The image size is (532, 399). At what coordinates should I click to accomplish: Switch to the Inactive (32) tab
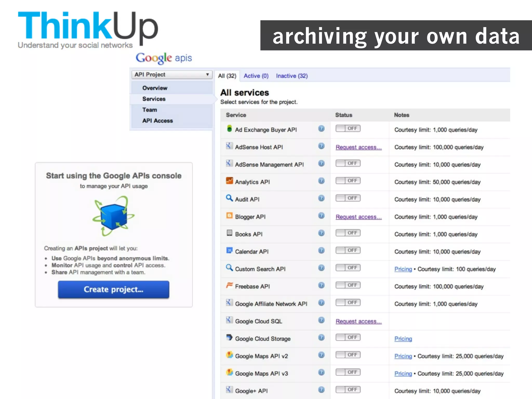(x=292, y=76)
